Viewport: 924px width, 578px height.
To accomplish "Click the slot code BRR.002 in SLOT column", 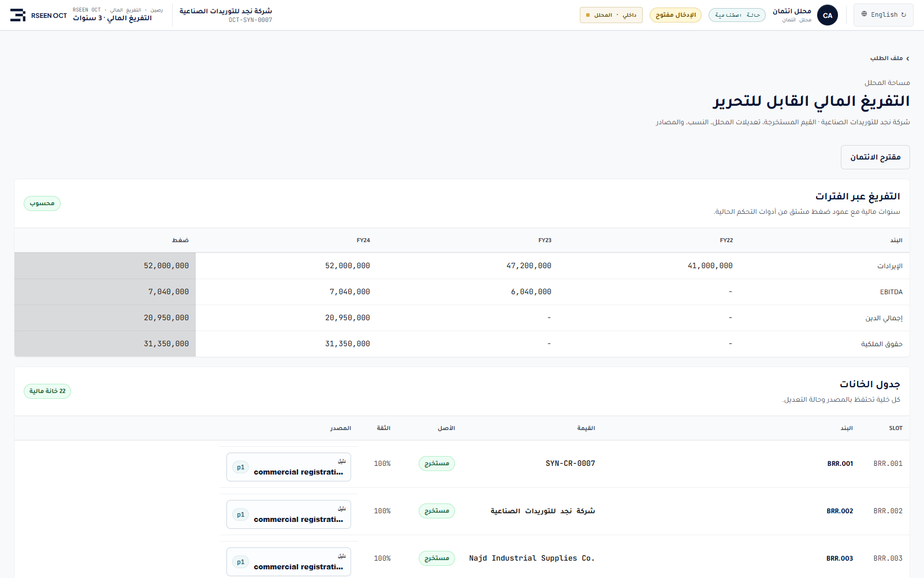I will (x=888, y=511).
